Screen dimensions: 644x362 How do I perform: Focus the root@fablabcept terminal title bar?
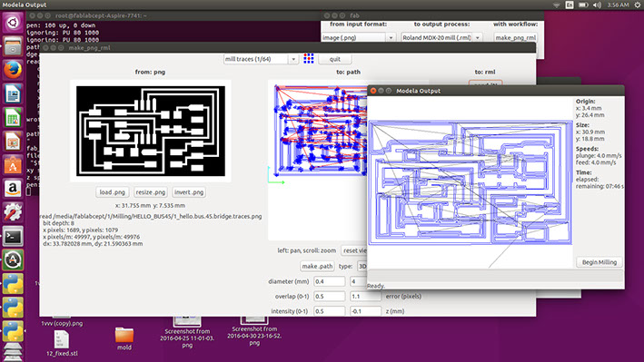[173, 15]
